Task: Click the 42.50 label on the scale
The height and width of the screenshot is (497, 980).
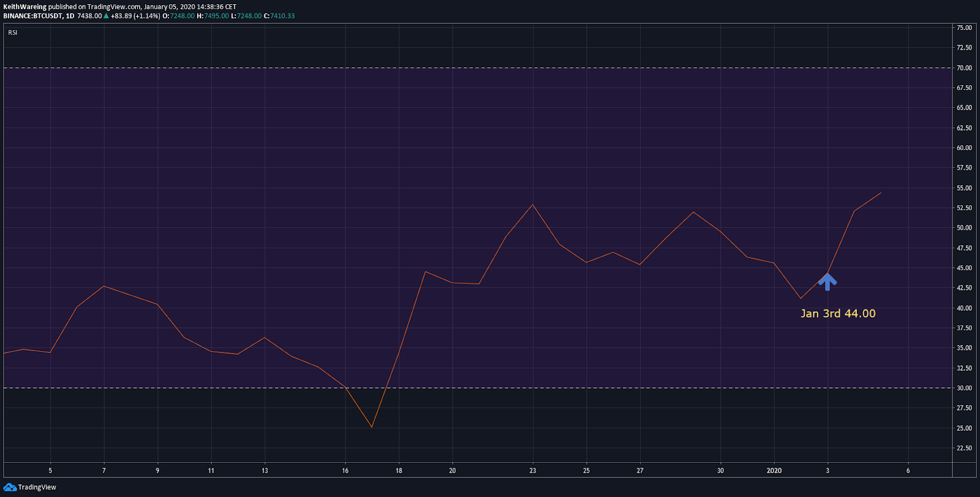Action: [965, 288]
